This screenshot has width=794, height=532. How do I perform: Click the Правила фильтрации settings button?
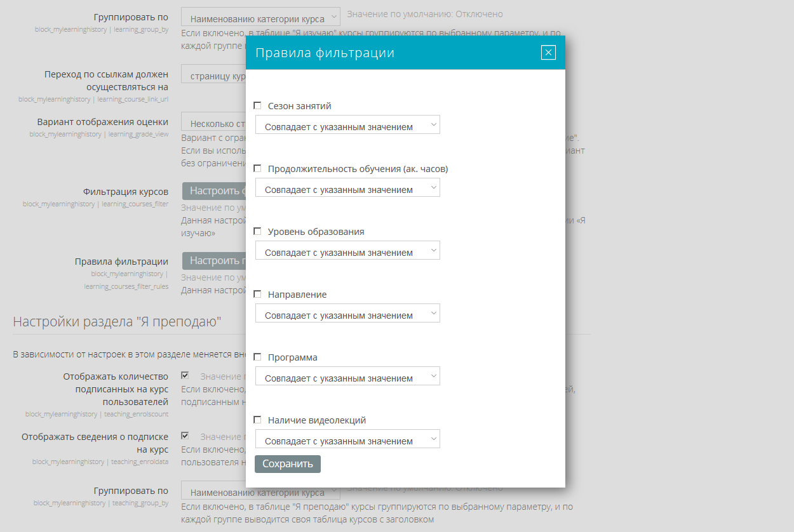click(214, 261)
